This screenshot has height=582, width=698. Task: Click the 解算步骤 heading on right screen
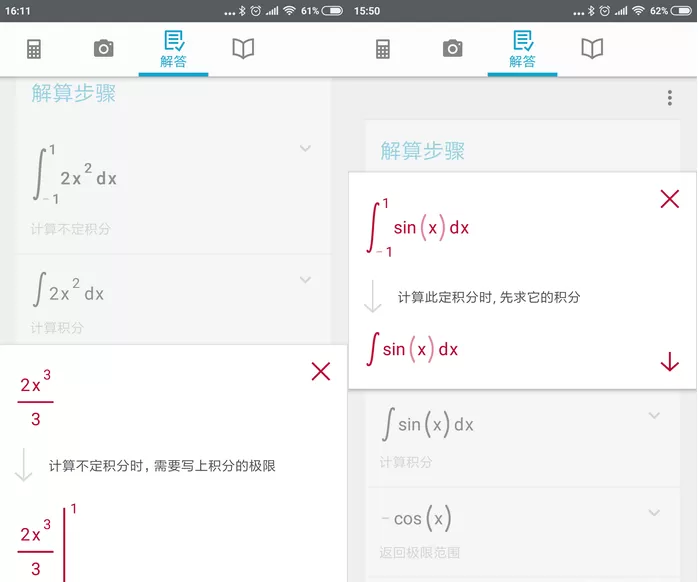[422, 151]
